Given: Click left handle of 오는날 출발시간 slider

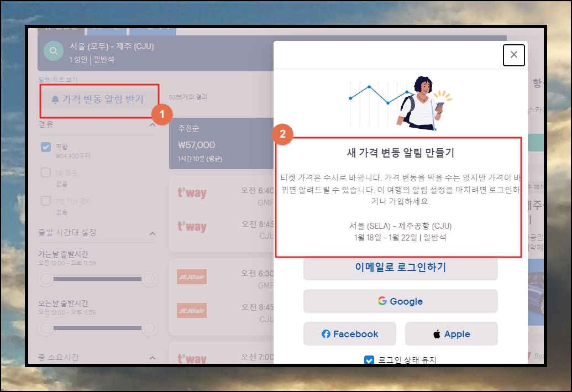Looking at the screenshot, I should (x=46, y=328).
